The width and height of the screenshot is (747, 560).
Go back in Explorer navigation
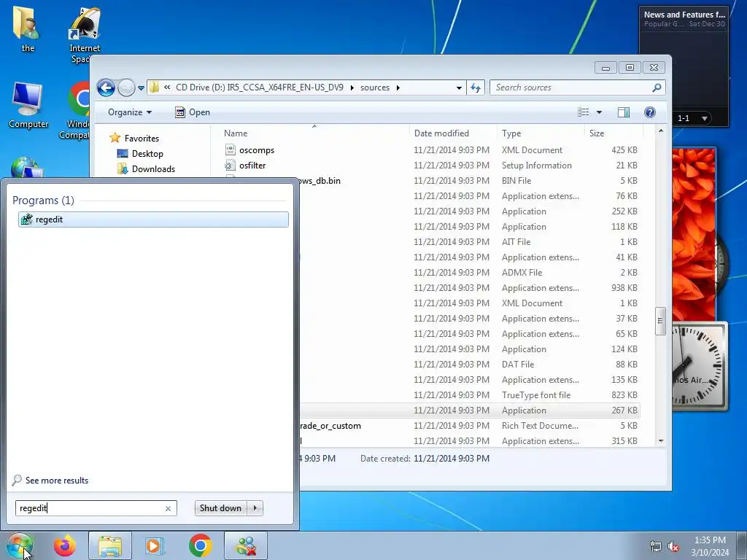[106, 87]
